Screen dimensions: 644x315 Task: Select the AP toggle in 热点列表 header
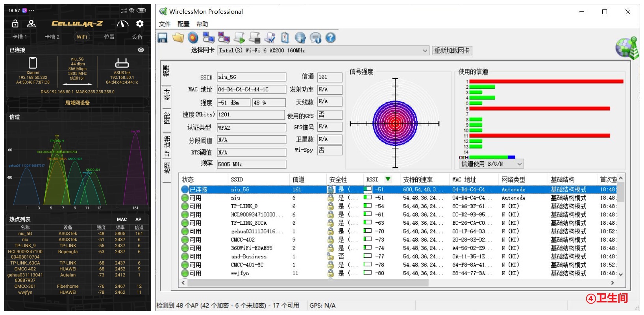tap(139, 219)
